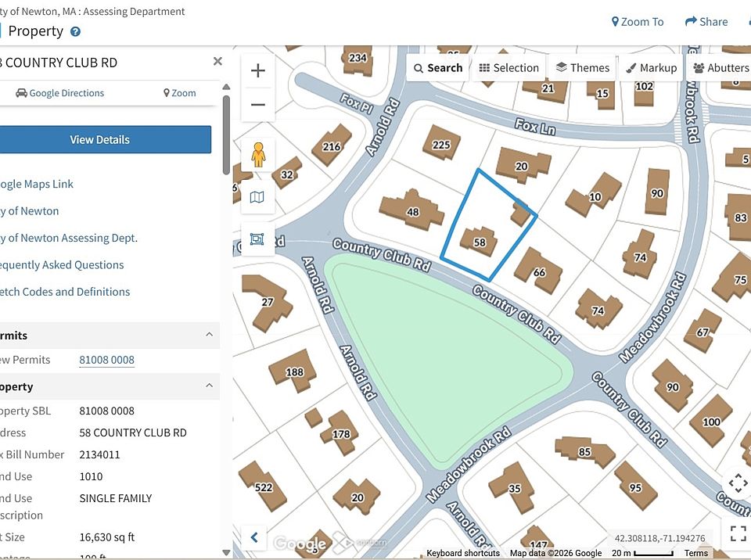The height and width of the screenshot is (560, 751).
Task: Open the basemap switcher map icon
Action: pos(257,197)
